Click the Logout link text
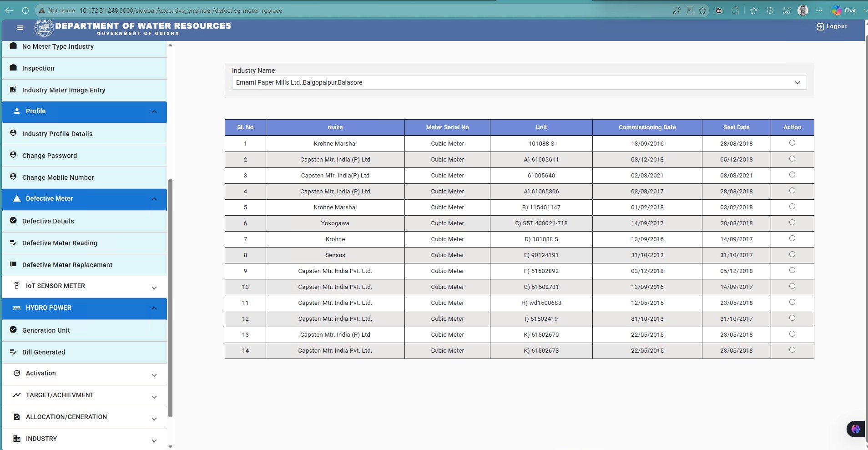 click(x=837, y=26)
